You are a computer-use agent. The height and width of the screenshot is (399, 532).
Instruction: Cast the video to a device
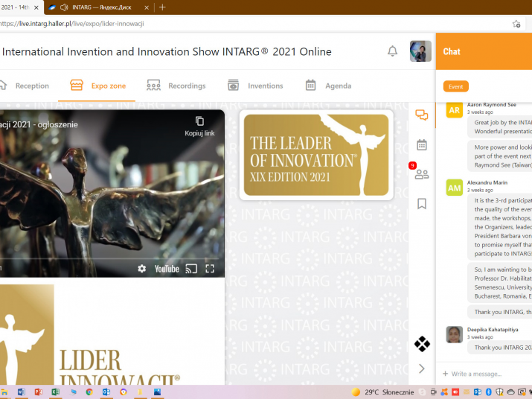click(191, 269)
